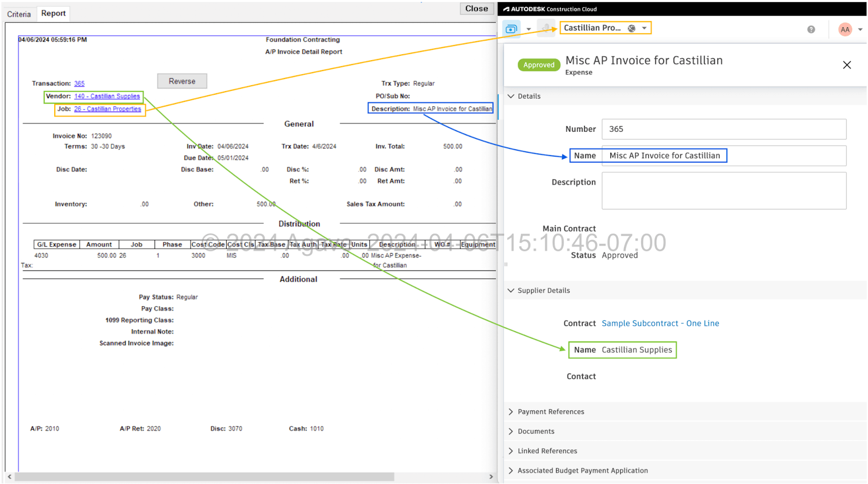Click cost code value 3000
868x484 pixels.
point(198,256)
